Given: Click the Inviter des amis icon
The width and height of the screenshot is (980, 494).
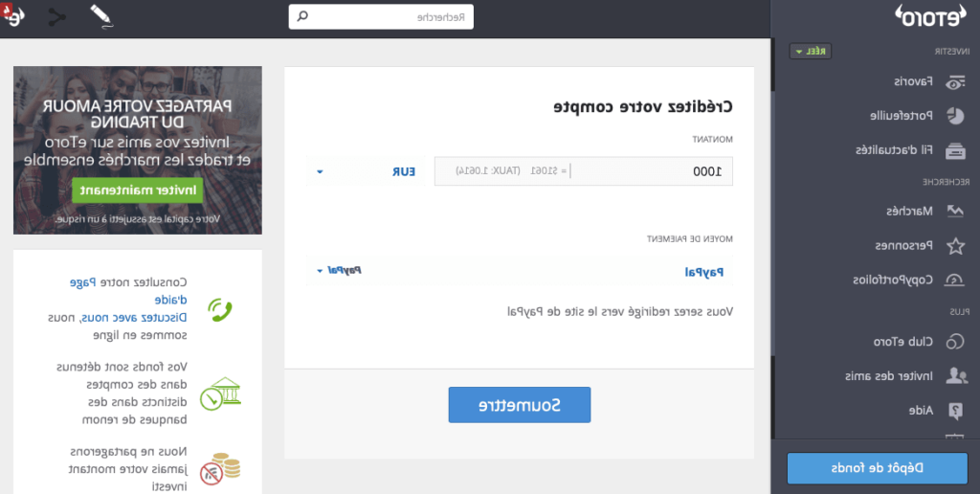Looking at the screenshot, I should pos(955,376).
